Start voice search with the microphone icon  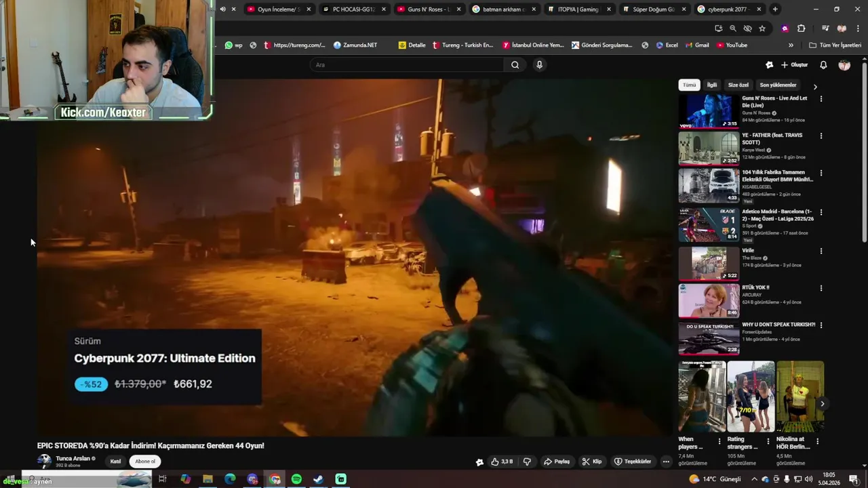539,65
